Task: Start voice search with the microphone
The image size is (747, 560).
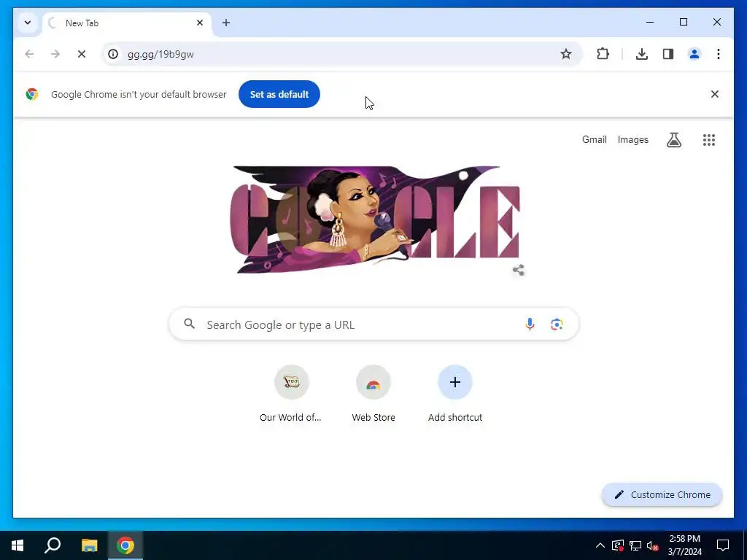Action: coord(530,324)
